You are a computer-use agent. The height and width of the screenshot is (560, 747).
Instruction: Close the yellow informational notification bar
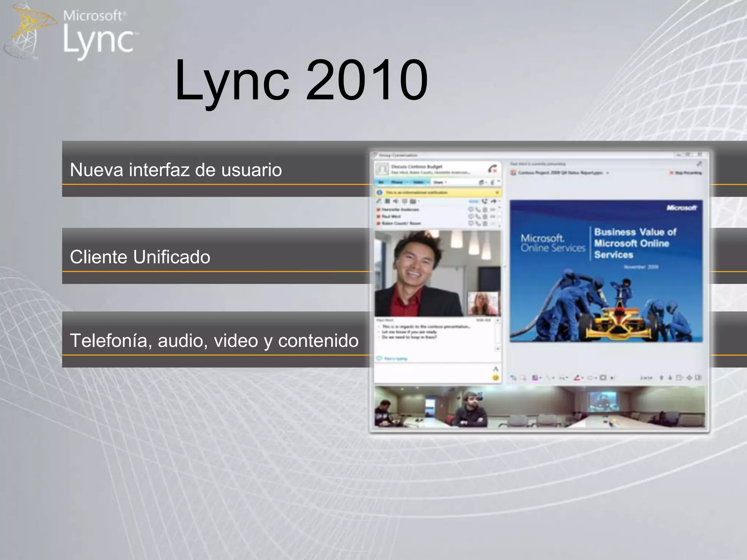[497, 192]
